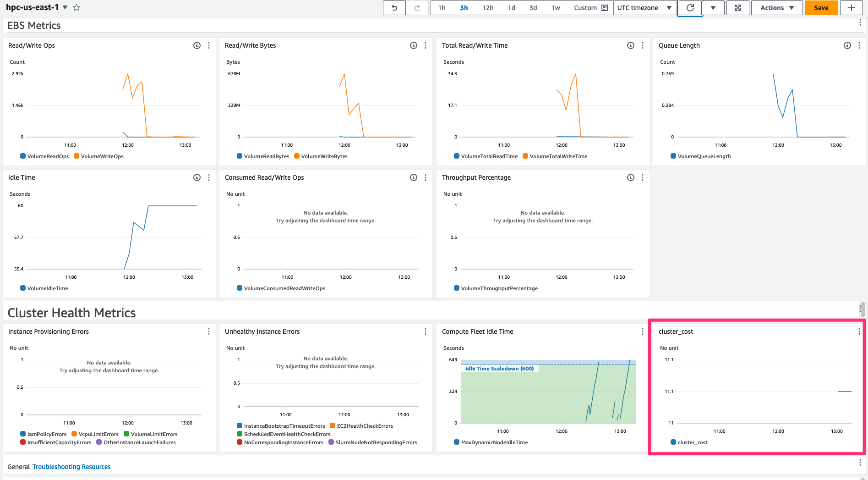The image size is (868, 480).
Task: Open the Troubleshooting Resources link
Action: (x=71, y=467)
